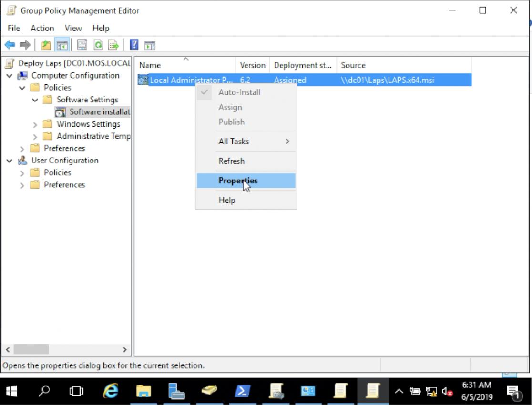The width and height of the screenshot is (532, 405).
Task: Click the Computer Configuration computer icon
Action: pos(22,75)
